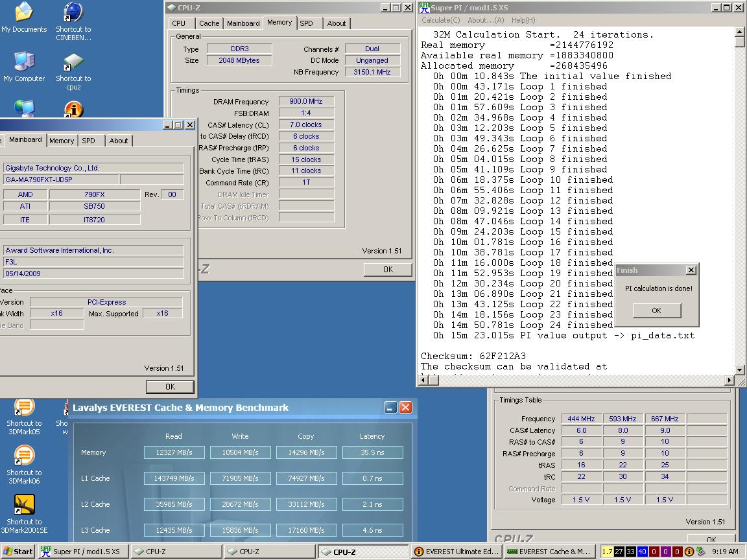Select the Shortcut to CINEBENCH desktop icon
This screenshot has width=747, height=560.
click(x=73, y=21)
